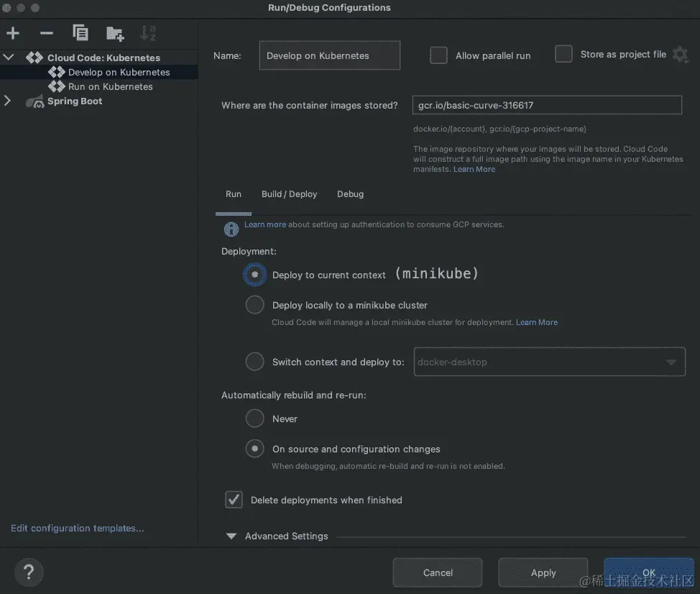Click the help question mark icon
Viewport: 700px width, 594px height.
click(x=29, y=572)
